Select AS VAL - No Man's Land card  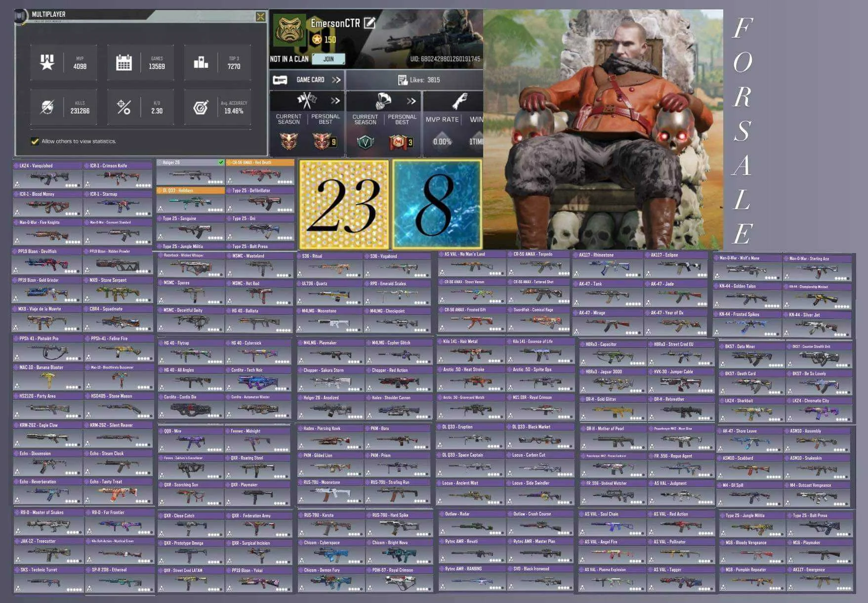click(472, 264)
